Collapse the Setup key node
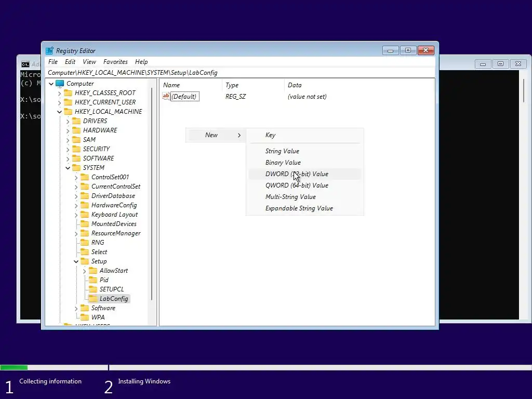 [76, 261]
